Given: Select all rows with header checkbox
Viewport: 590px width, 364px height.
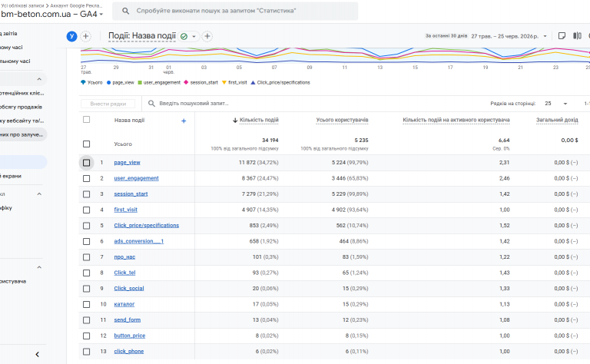Looking at the screenshot, I should pos(87,120).
